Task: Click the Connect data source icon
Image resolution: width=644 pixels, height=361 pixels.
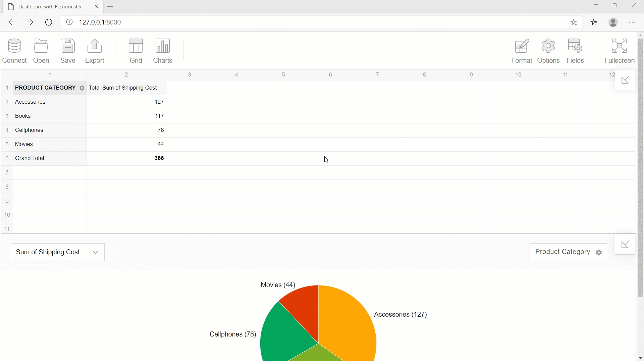Action: point(14,51)
